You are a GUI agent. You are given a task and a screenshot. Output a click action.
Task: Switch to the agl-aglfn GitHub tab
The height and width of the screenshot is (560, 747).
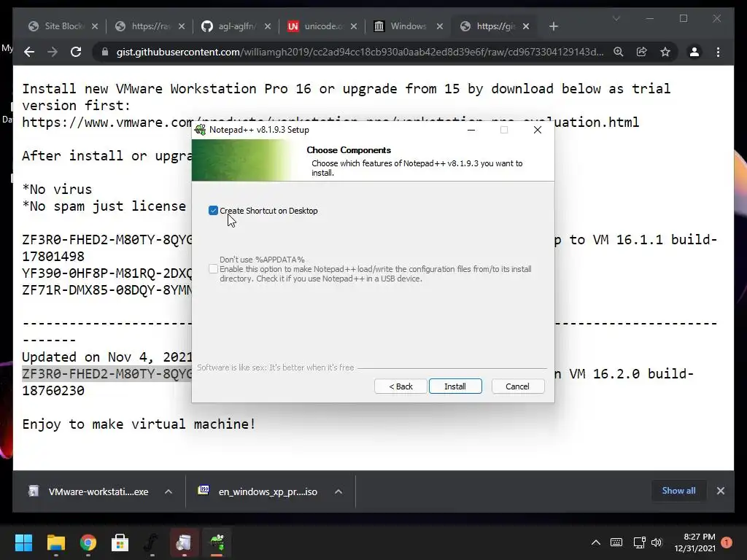pyautogui.click(x=235, y=26)
